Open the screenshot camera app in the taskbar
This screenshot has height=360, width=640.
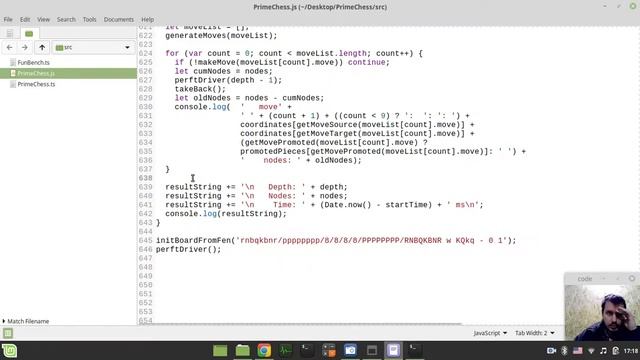coord(350,351)
